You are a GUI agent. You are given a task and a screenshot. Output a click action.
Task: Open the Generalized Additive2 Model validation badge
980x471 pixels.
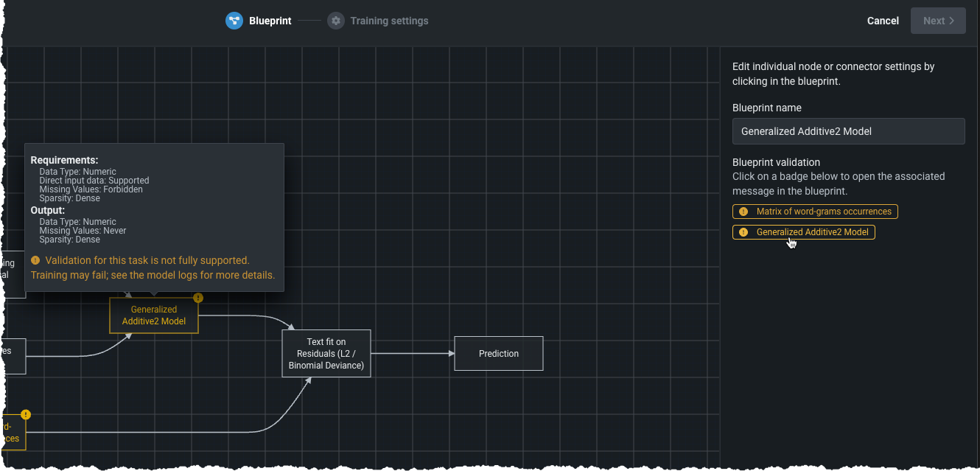point(812,232)
